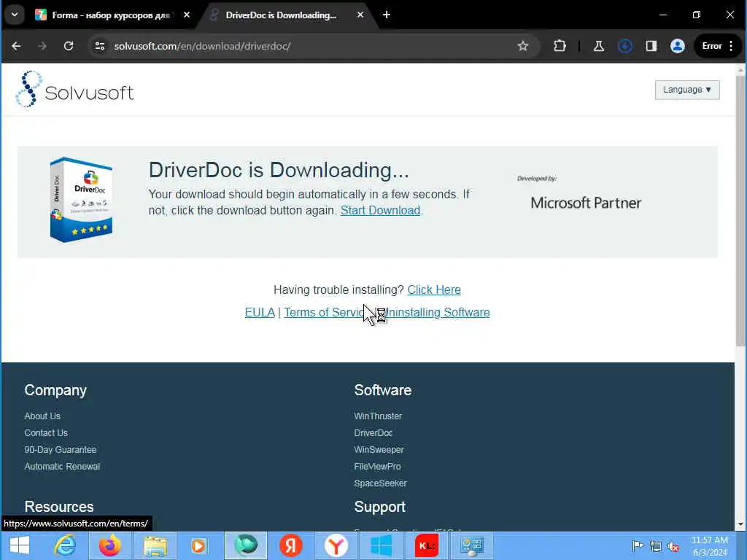This screenshot has height=560, width=747.
Task: Open Yandex search taskbar icon
Action: tap(290, 545)
